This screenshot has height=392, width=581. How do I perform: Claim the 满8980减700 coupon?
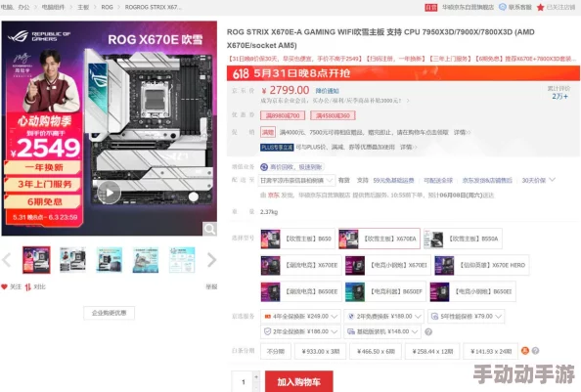pos(283,115)
